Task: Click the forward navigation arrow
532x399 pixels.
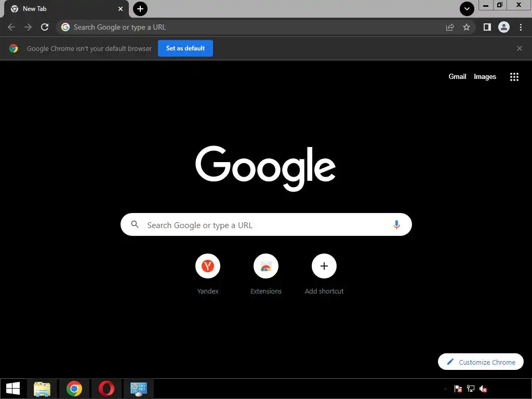Action: click(x=28, y=27)
